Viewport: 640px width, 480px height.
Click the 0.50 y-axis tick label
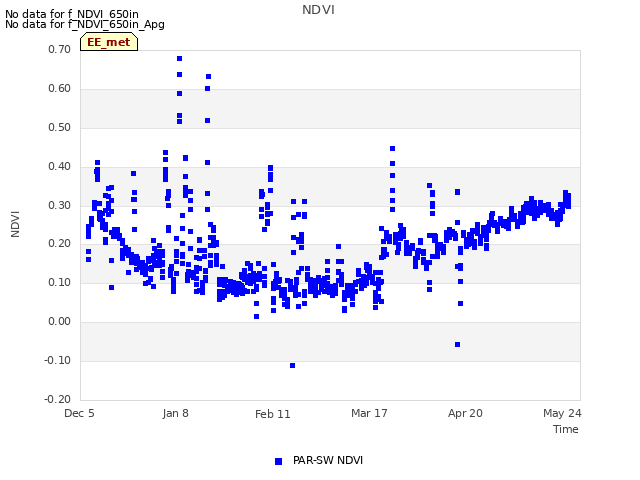(x=60, y=127)
